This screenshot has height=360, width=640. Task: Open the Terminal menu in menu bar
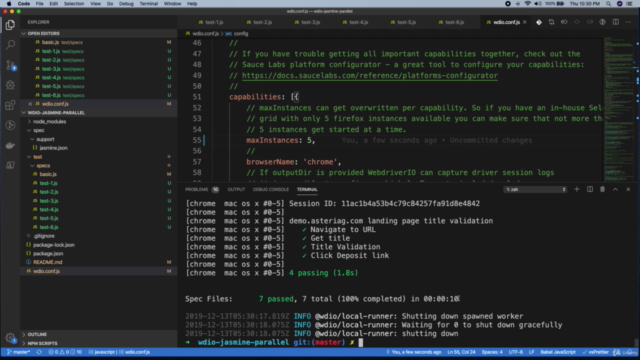tap(149, 4)
